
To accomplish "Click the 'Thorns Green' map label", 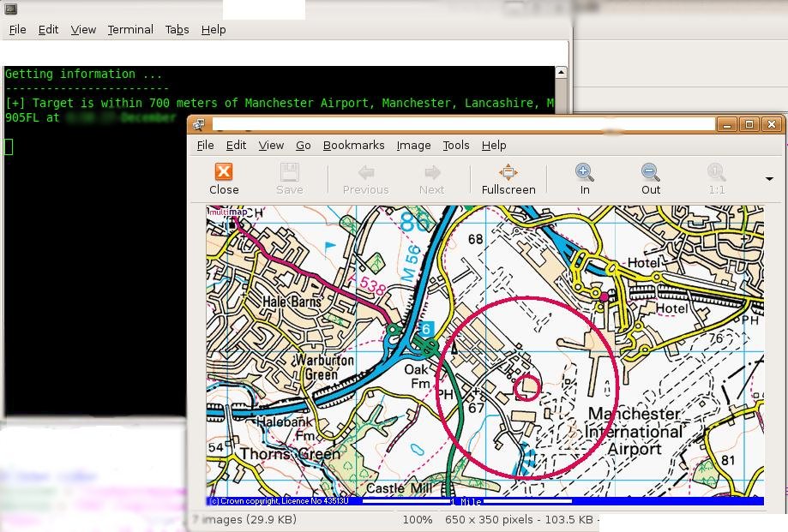I will pos(290,454).
